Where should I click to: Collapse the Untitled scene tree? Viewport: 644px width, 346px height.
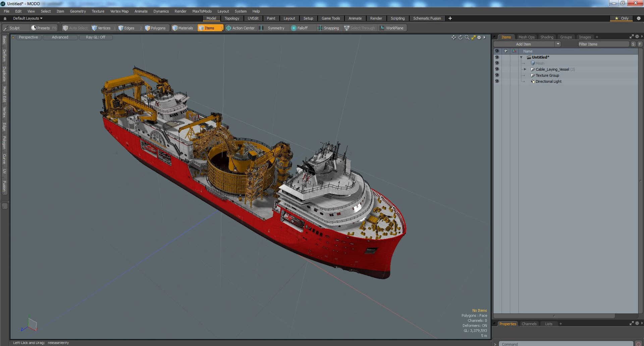click(x=521, y=57)
